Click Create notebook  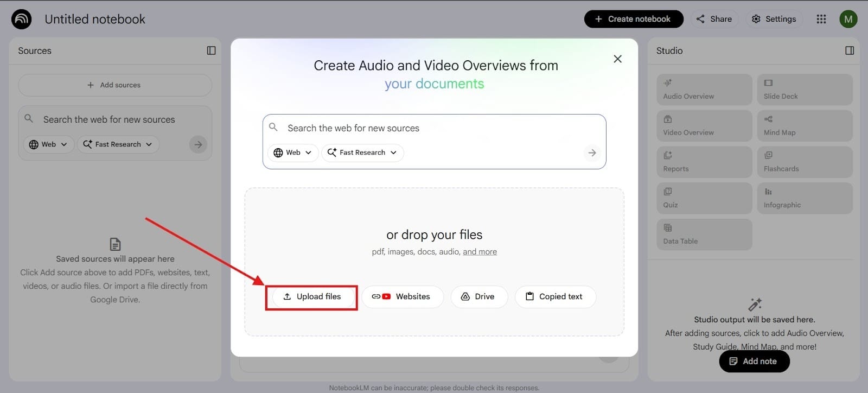pyautogui.click(x=633, y=19)
